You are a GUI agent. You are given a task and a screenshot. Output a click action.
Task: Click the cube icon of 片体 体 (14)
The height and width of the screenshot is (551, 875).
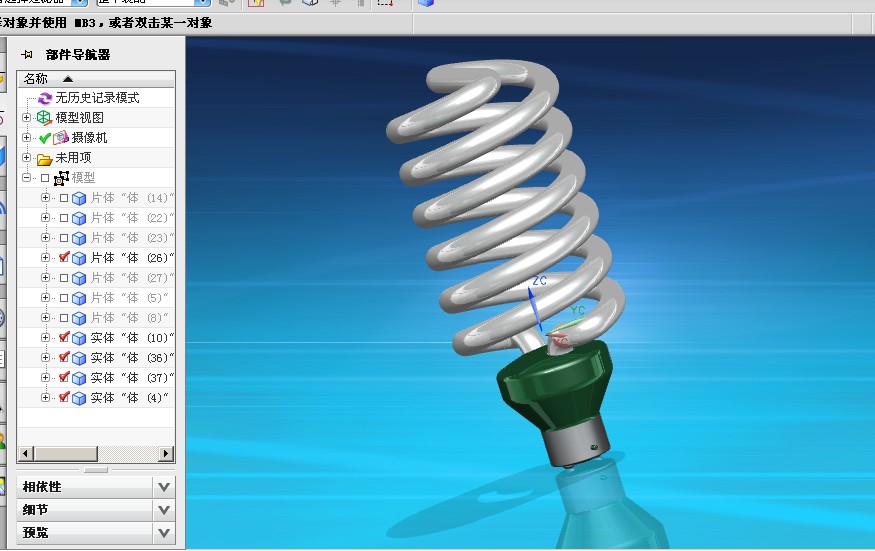click(79, 198)
